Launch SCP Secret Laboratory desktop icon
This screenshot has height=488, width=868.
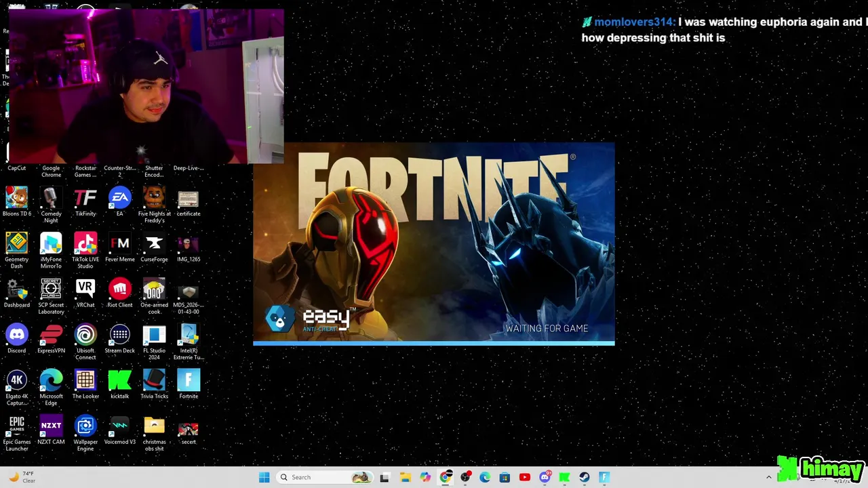click(x=51, y=296)
